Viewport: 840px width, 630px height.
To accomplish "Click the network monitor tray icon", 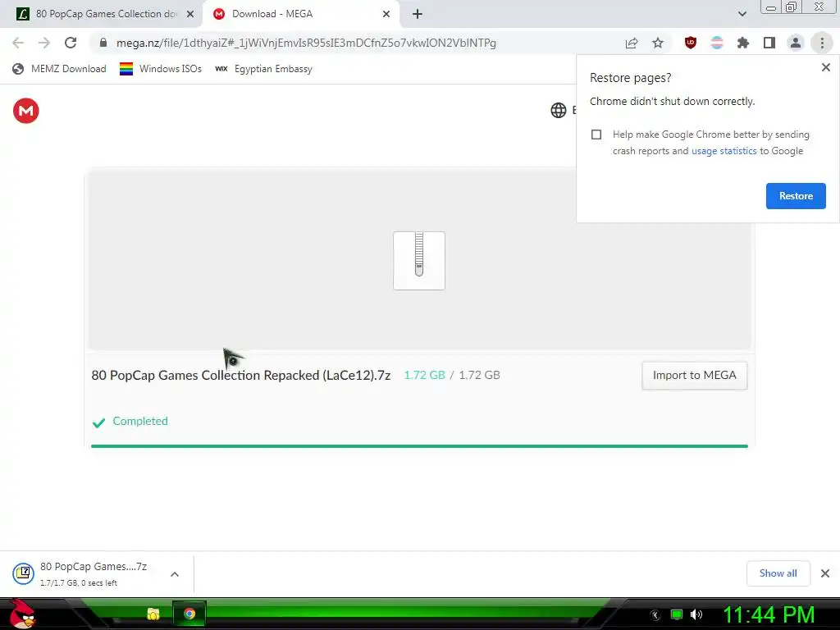I will click(677, 614).
